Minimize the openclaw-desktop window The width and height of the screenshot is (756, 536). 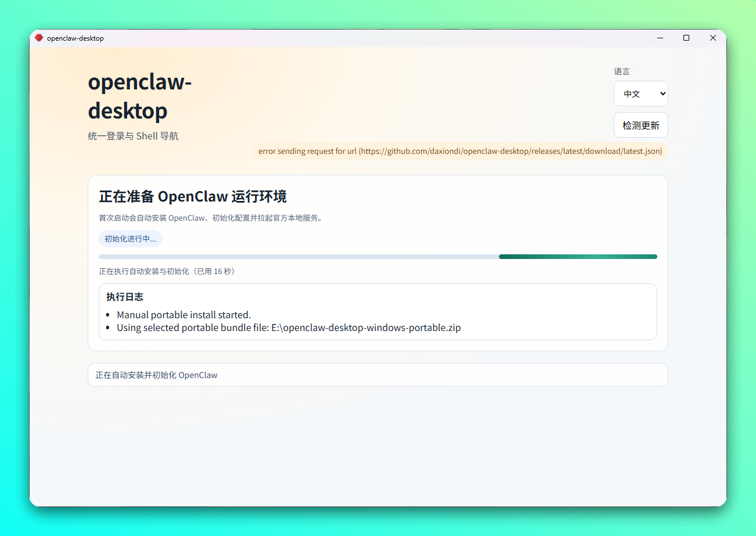660,38
